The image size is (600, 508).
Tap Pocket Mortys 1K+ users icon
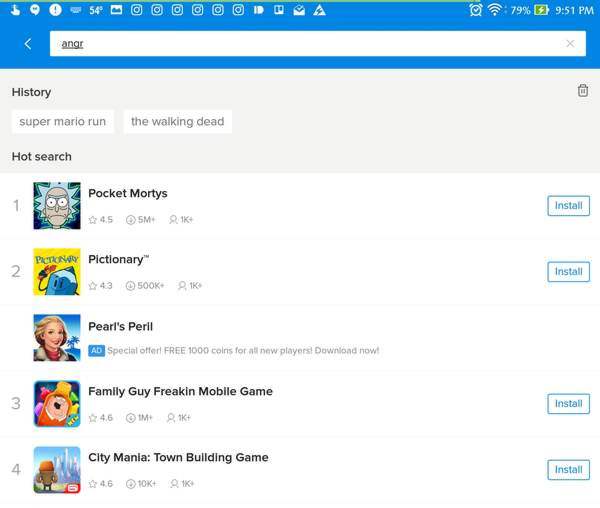(173, 220)
